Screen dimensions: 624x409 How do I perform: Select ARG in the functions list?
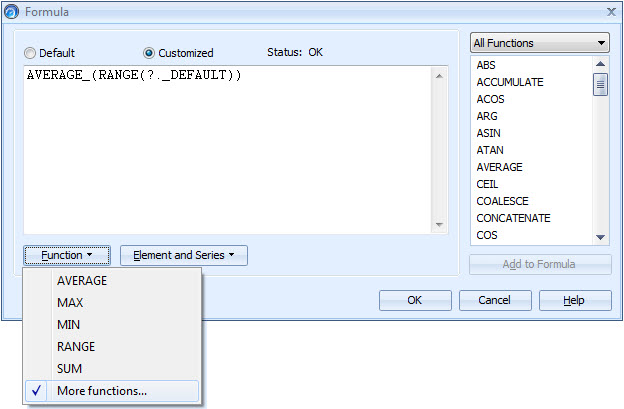[487, 116]
